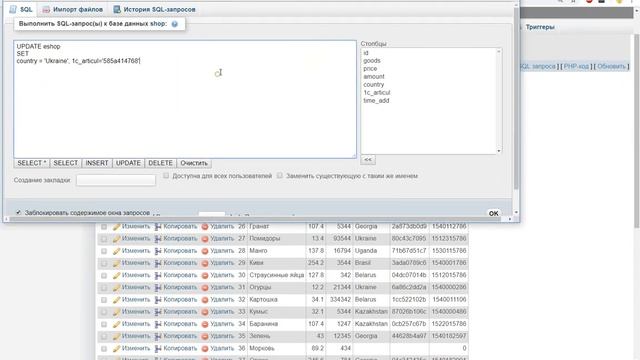Click pencil edit icon for Манго row

tap(117, 251)
